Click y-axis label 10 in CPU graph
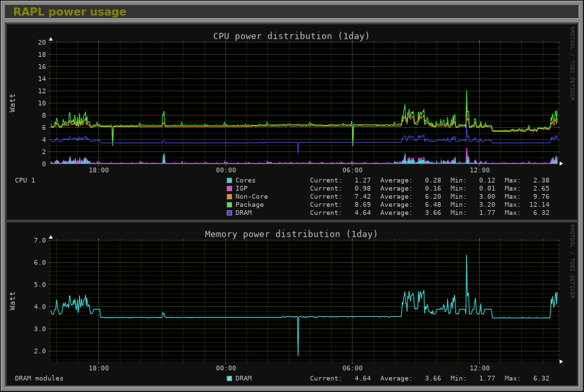This screenshot has height=392, width=584. click(x=42, y=103)
